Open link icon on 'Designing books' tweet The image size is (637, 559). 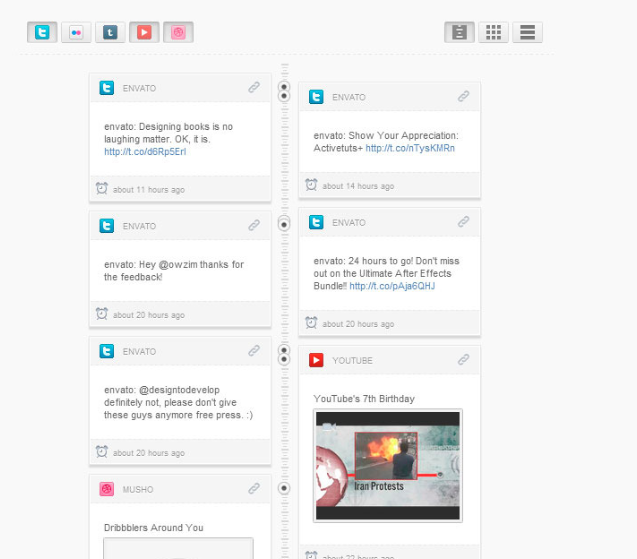(254, 87)
